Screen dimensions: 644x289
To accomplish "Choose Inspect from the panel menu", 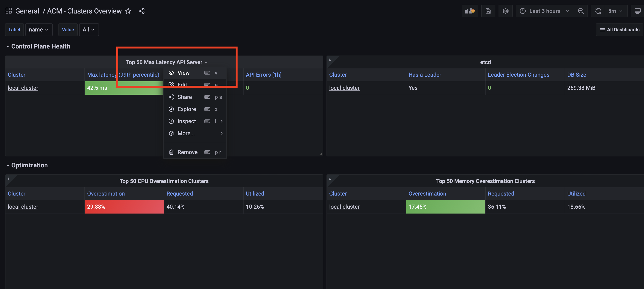I will click(x=195, y=121).
